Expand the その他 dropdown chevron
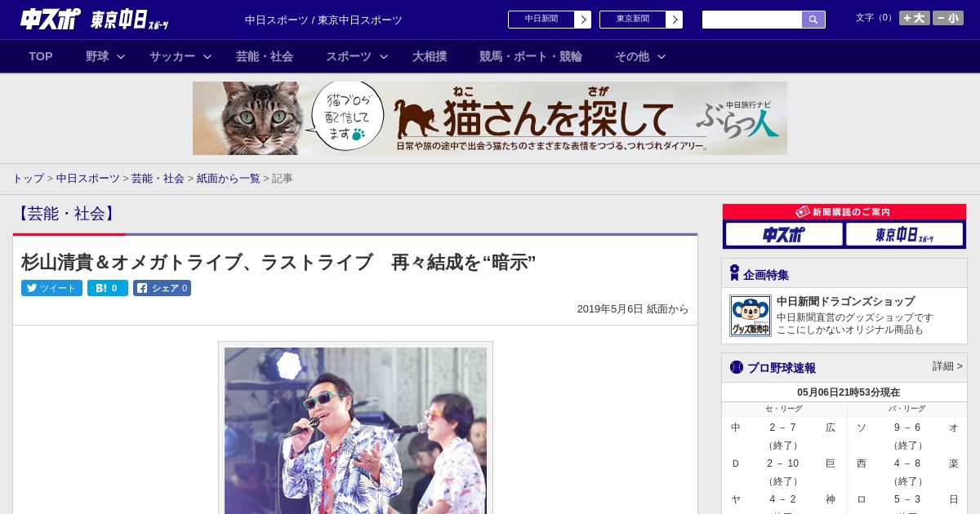Image resolution: width=980 pixels, height=514 pixels. pyautogui.click(x=661, y=56)
